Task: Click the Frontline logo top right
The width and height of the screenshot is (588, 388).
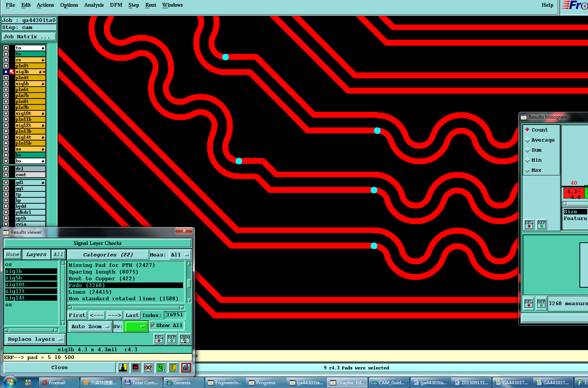Action: pyautogui.click(x=574, y=5)
